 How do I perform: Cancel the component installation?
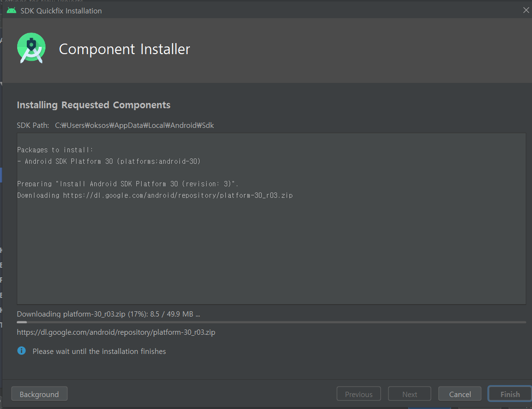tap(460, 394)
